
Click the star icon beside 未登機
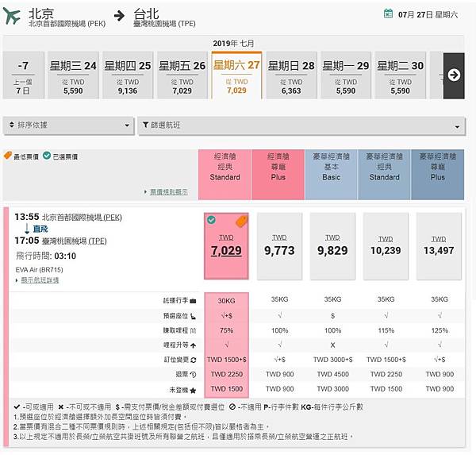tap(193, 389)
